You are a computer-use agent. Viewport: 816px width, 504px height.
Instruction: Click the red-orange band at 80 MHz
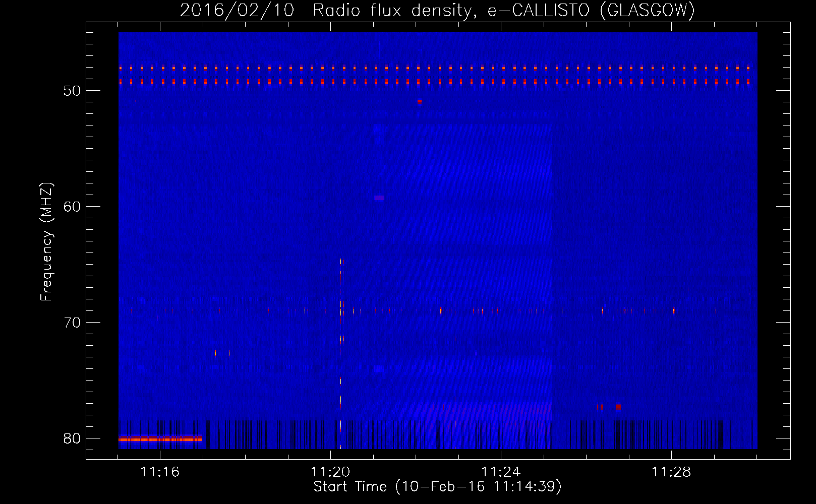point(160,439)
